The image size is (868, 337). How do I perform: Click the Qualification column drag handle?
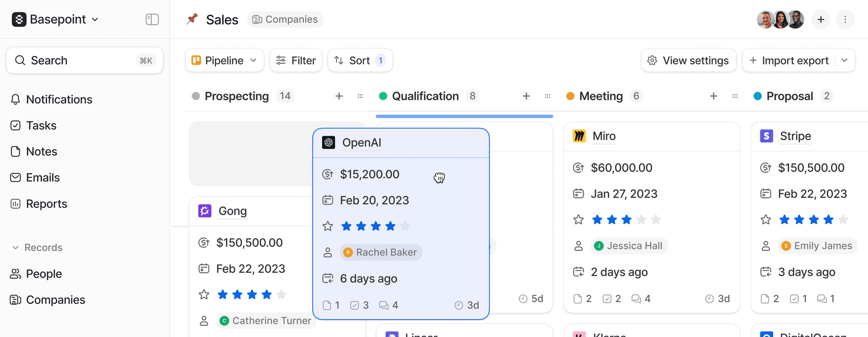pyautogui.click(x=548, y=96)
